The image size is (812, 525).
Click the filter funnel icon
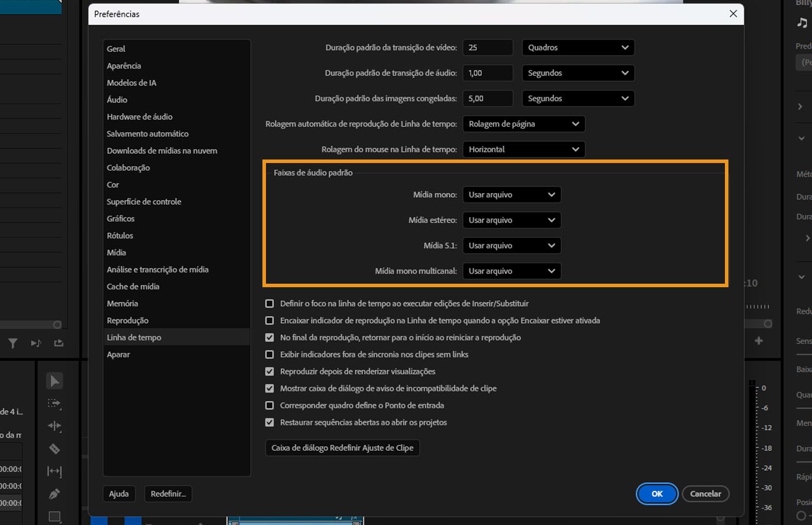tap(12, 343)
